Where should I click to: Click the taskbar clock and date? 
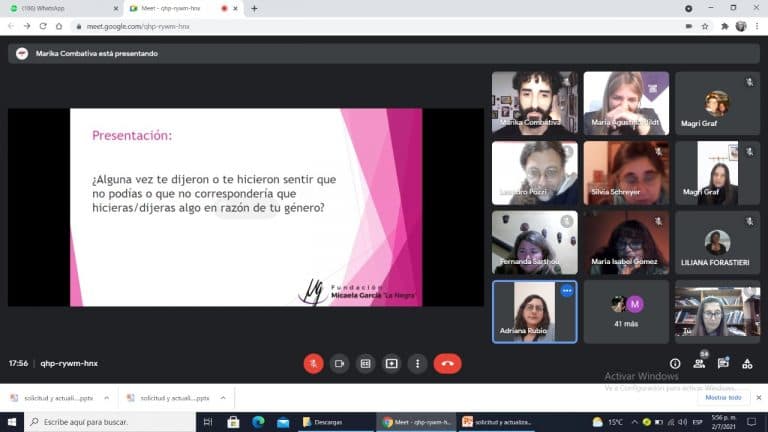click(x=724, y=422)
